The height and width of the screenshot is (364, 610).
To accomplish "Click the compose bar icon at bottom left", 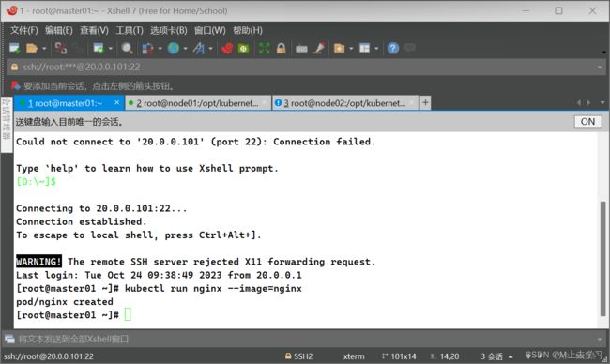I will [x=9, y=339].
